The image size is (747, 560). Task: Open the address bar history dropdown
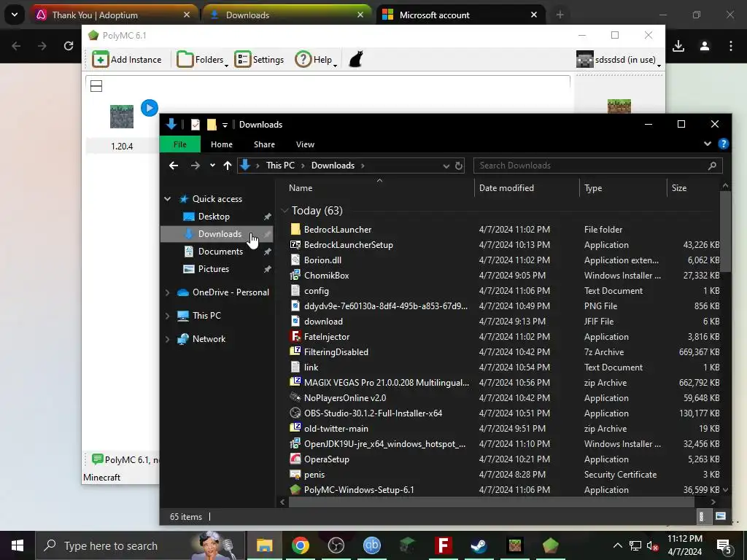[x=446, y=166]
